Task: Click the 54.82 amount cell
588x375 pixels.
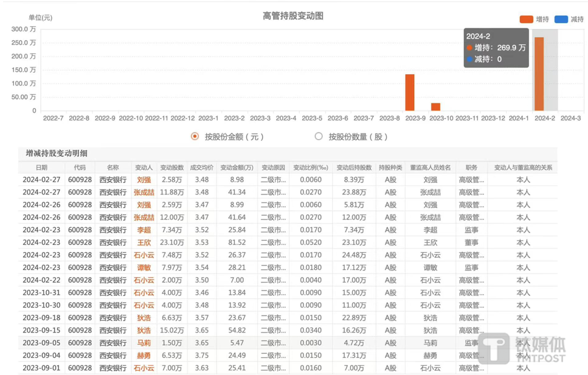Action: point(237,331)
